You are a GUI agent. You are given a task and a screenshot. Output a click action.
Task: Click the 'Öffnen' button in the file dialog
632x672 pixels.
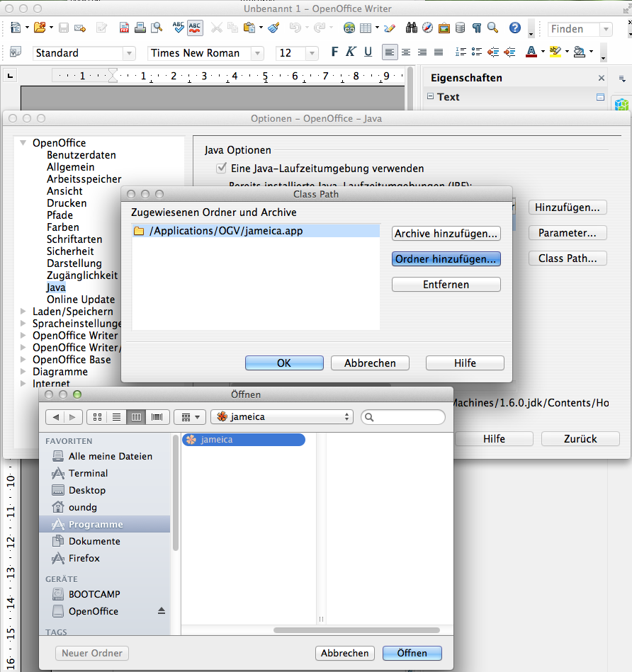point(412,653)
